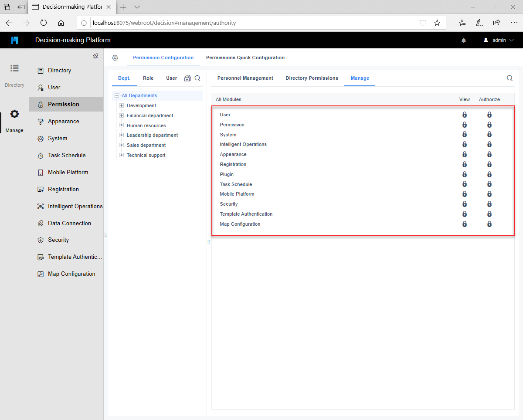Switch to the Permissions Quick Configuration tab
523x420 pixels.
(245, 57)
